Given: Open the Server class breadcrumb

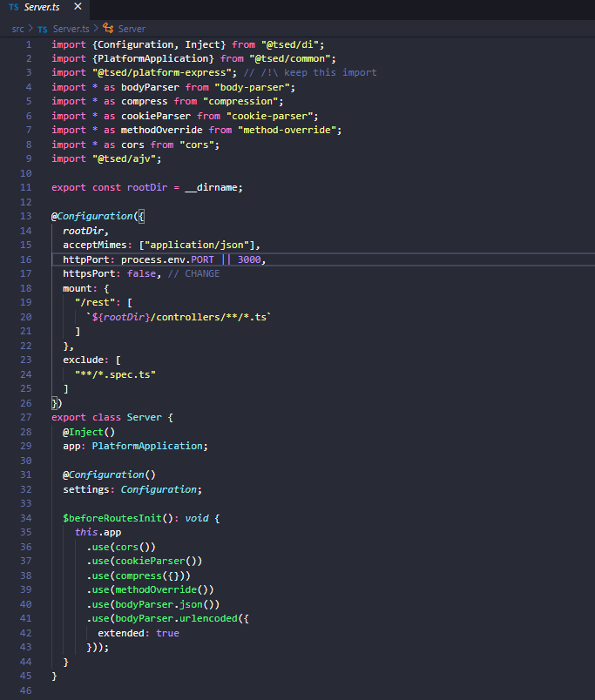Looking at the screenshot, I should [x=132, y=29].
